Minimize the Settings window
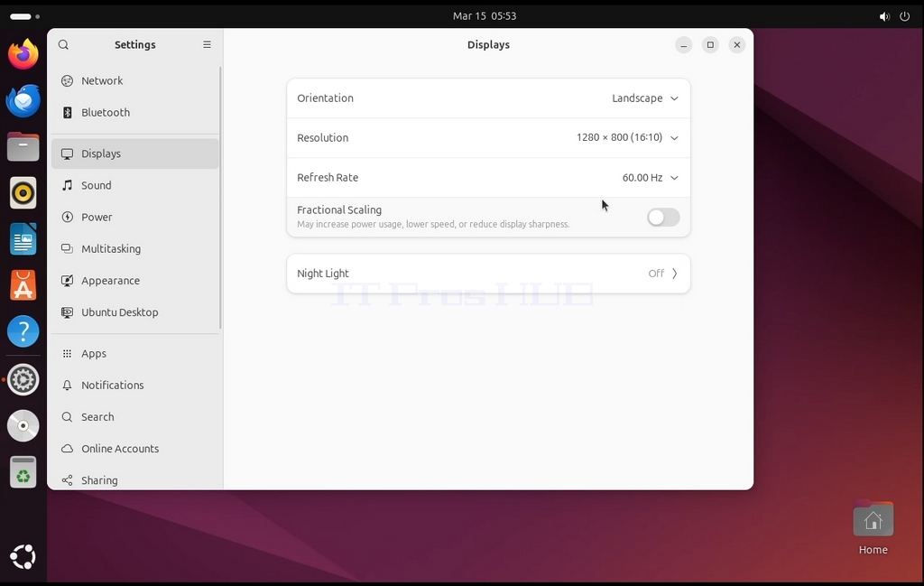 [684, 45]
